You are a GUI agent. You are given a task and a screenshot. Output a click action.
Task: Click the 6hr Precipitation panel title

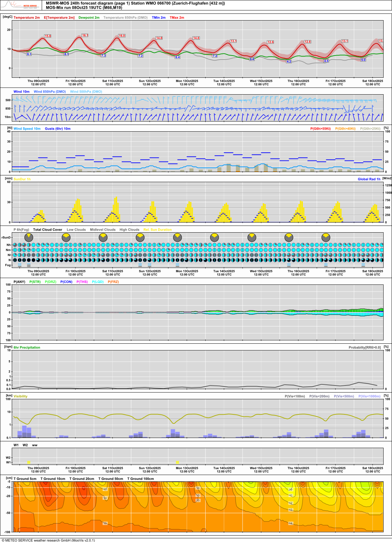coord(27,347)
